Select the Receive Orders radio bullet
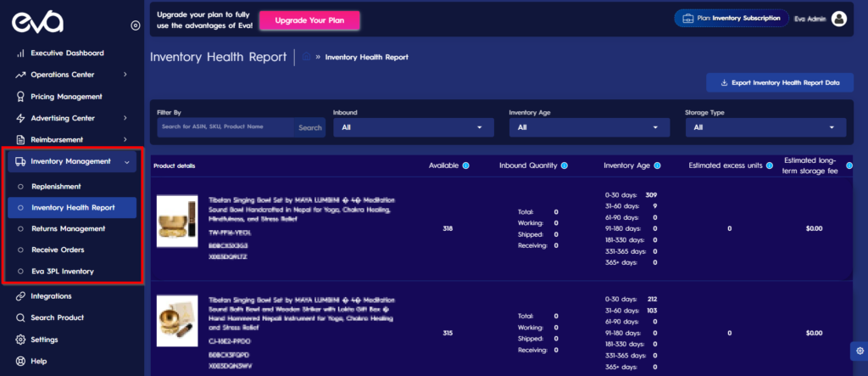The width and height of the screenshot is (868, 376). (x=20, y=250)
